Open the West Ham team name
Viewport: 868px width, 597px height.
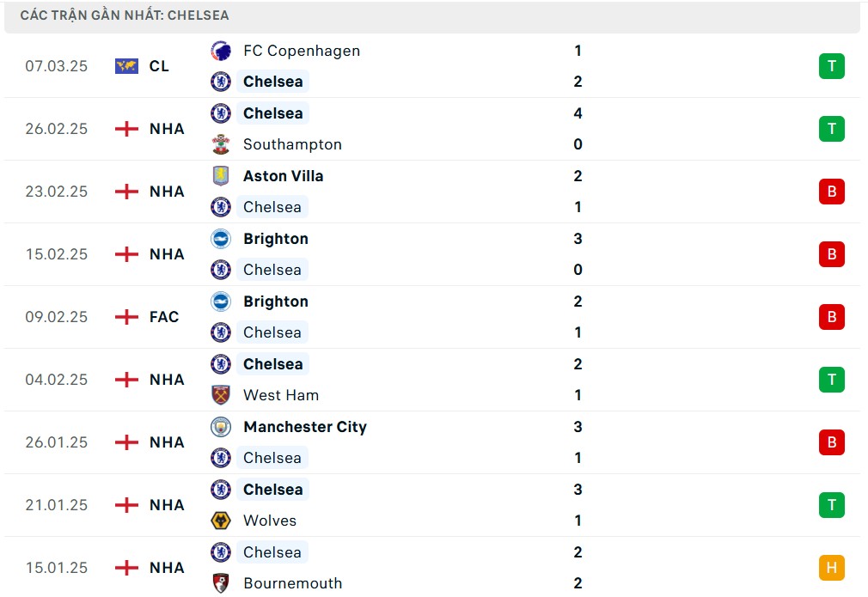tap(281, 395)
